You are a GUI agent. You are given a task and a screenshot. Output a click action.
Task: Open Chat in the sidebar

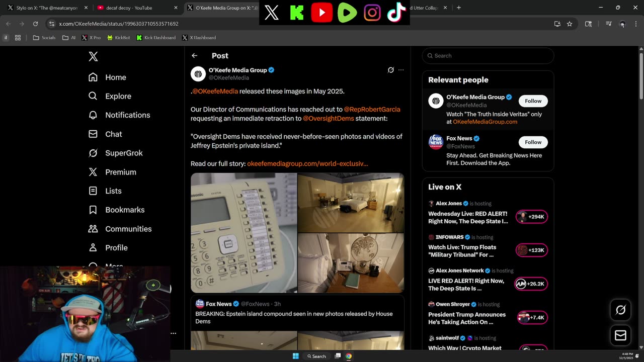105,134
